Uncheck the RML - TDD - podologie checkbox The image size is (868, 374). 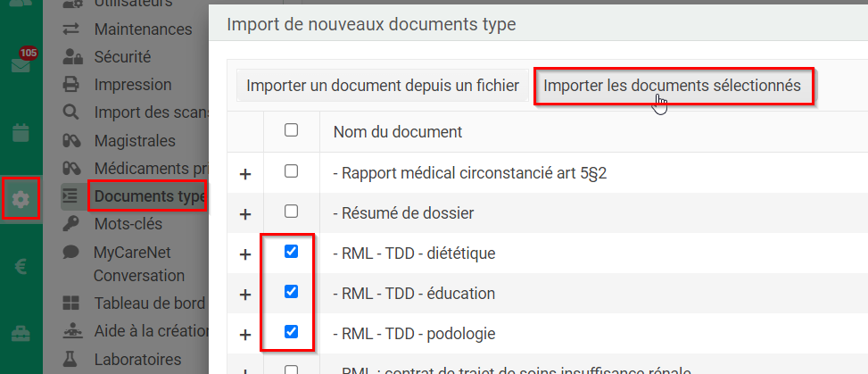[291, 332]
